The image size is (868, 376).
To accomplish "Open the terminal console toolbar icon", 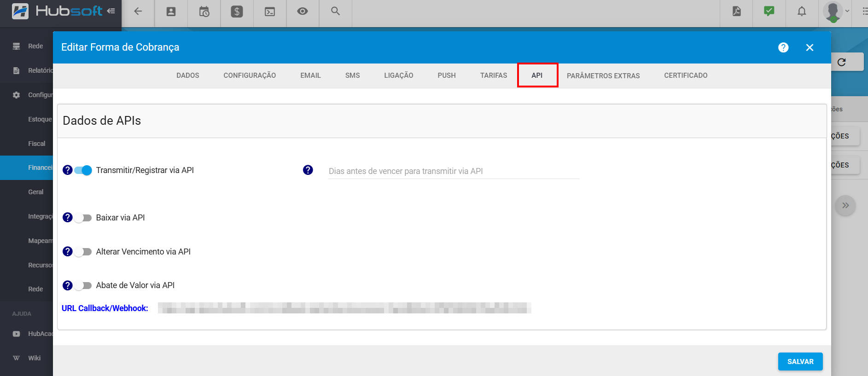I will point(270,12).
